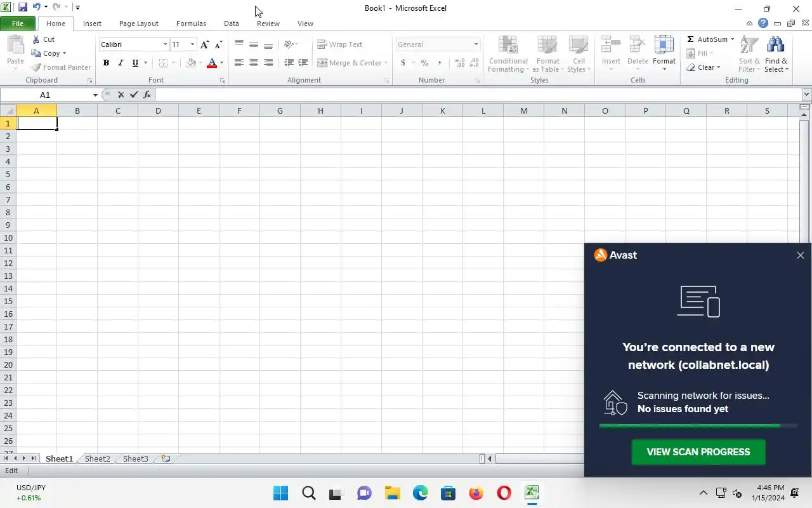
Task: Click Increase Decimal icon
Action: coord(459,63)
